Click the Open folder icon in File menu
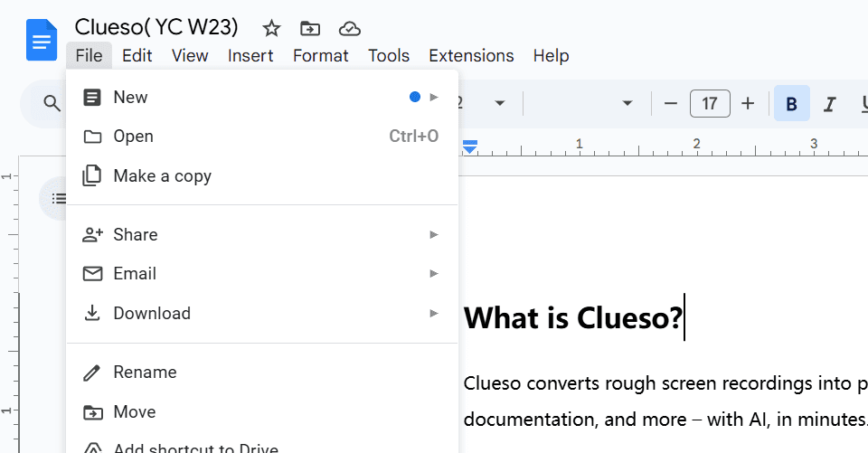The width and height of the screenshot is (868, 453). [x=92, y=137]
